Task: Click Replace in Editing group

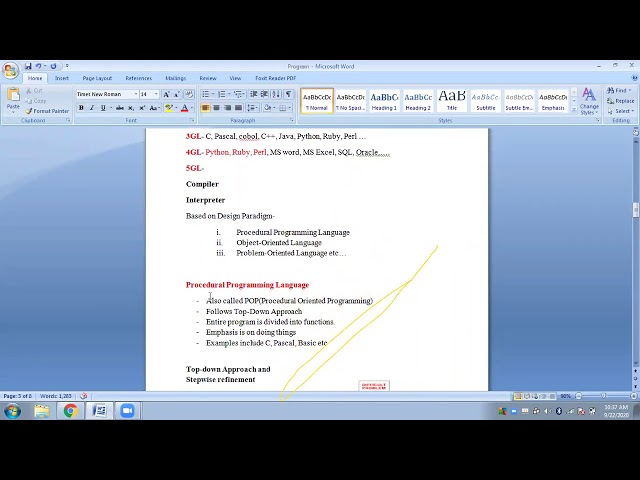Action: point(620,101)
